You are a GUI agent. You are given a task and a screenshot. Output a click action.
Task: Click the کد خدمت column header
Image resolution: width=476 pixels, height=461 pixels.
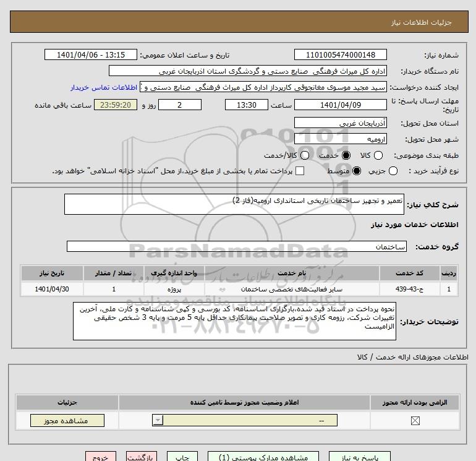coord(409,273)
